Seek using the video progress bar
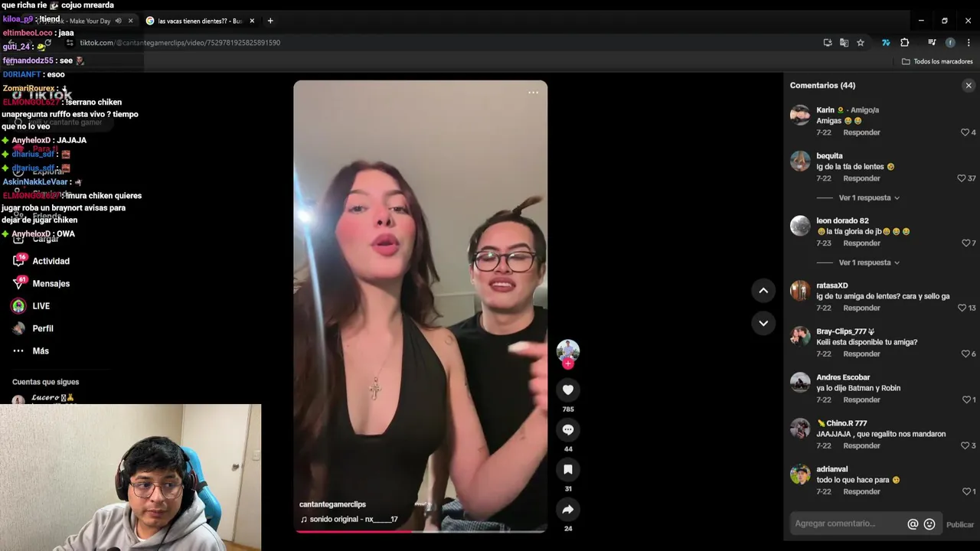This screenshot has height=551, width=980. (420, 530)
